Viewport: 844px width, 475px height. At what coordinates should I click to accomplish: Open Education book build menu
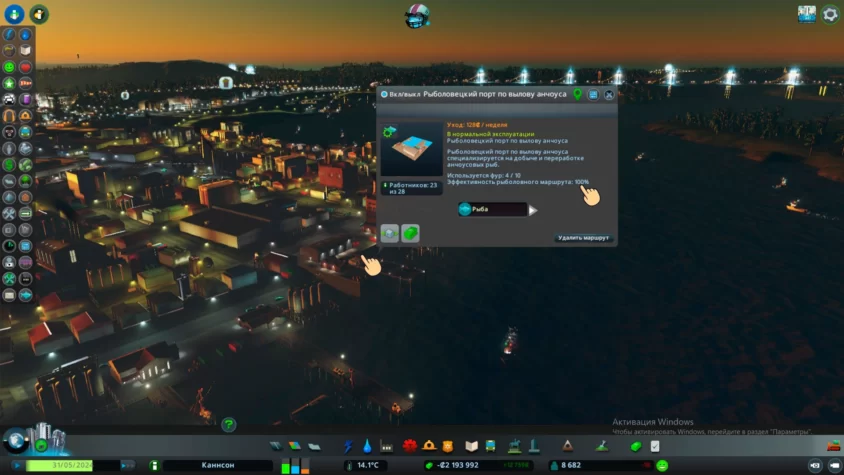coord(472,446)
